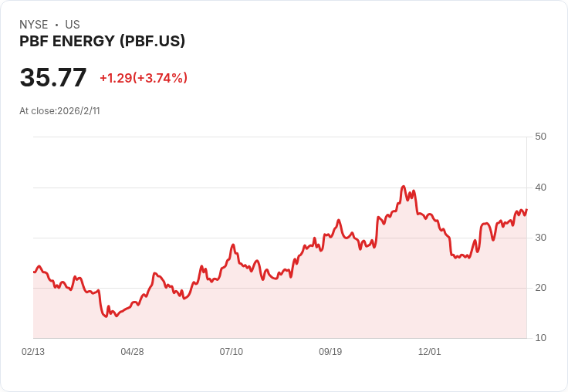Click the 40 price axis label
The height and width of the screenshot is (392, 568).
pyautogui.click(x=540, y=188)
